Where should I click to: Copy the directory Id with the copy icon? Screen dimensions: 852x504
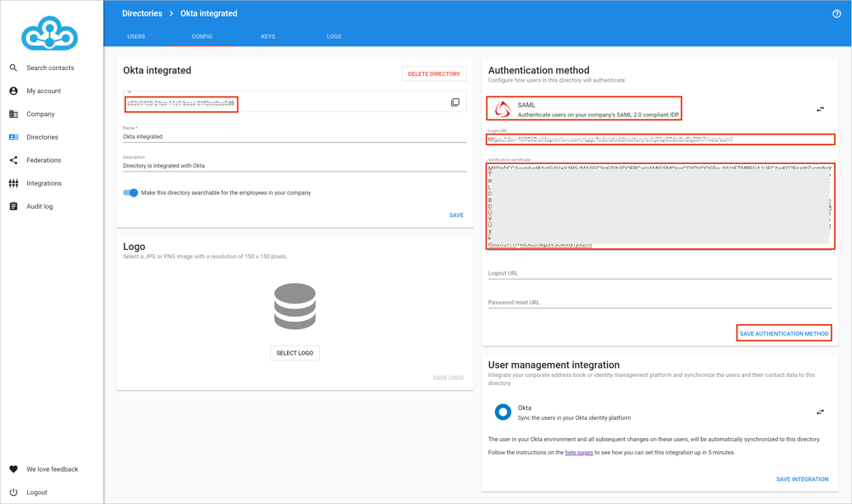point(455,102)
